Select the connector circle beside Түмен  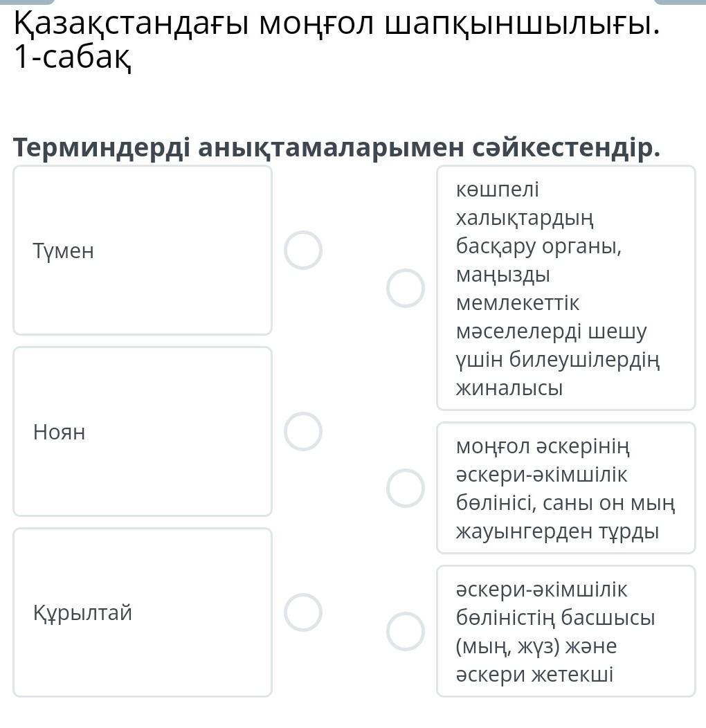[x=303, y=250]
